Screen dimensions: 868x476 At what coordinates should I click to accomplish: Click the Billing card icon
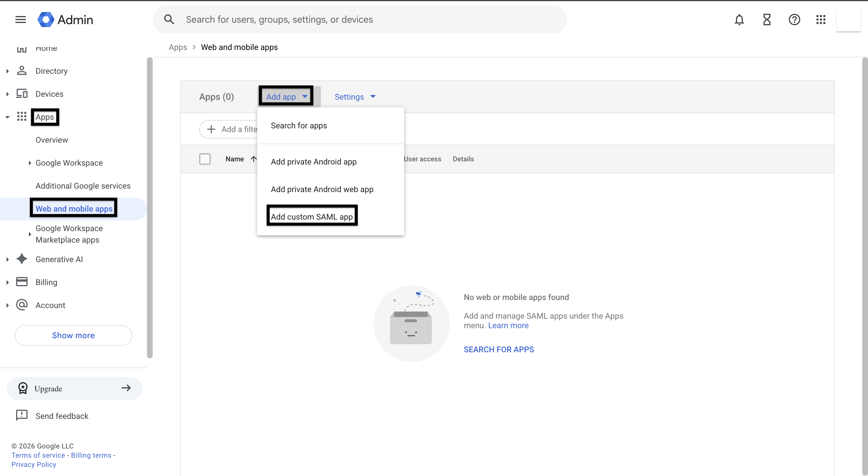point(22,282)
